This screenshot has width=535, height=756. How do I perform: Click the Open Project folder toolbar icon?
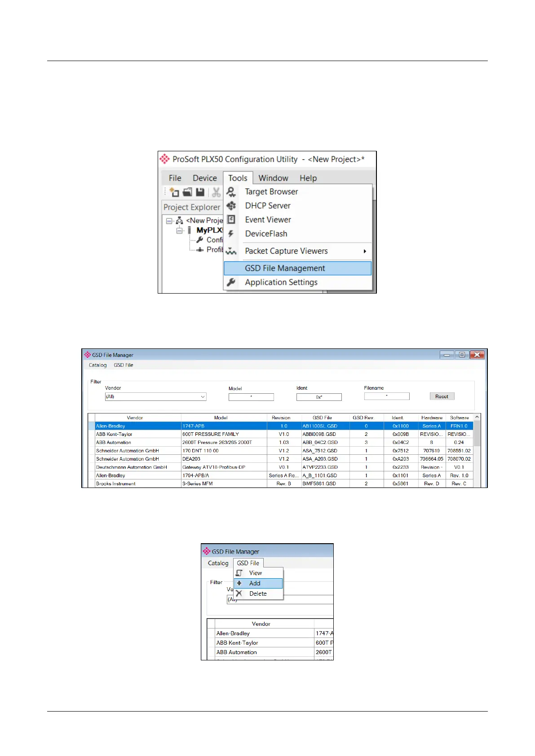pos(187,192)
